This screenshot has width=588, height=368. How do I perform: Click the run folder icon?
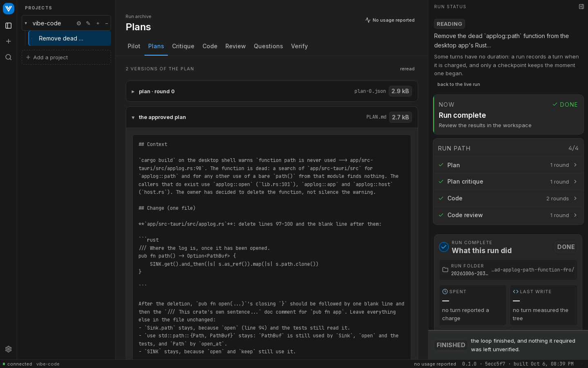[445, 270]
